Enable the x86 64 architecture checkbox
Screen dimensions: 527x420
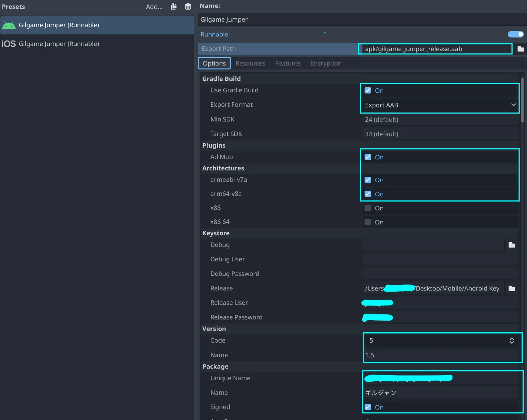coord(368,222)
